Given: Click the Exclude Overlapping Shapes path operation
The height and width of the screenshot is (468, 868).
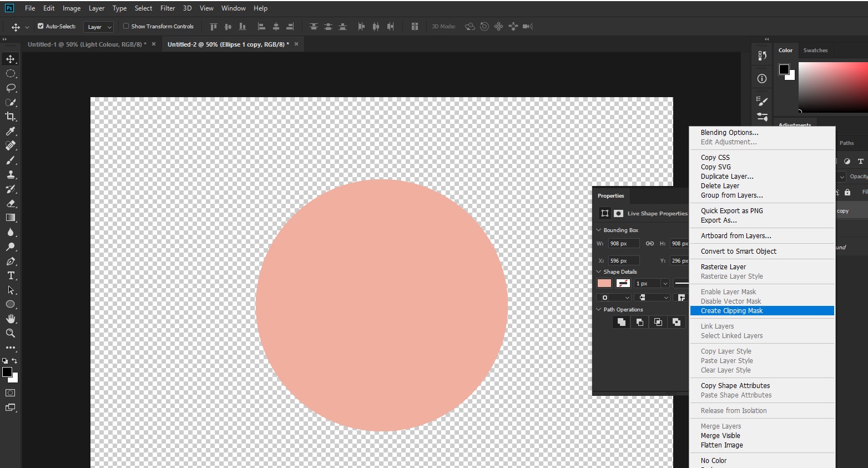Looking at the screenshot, I should 677,322.
